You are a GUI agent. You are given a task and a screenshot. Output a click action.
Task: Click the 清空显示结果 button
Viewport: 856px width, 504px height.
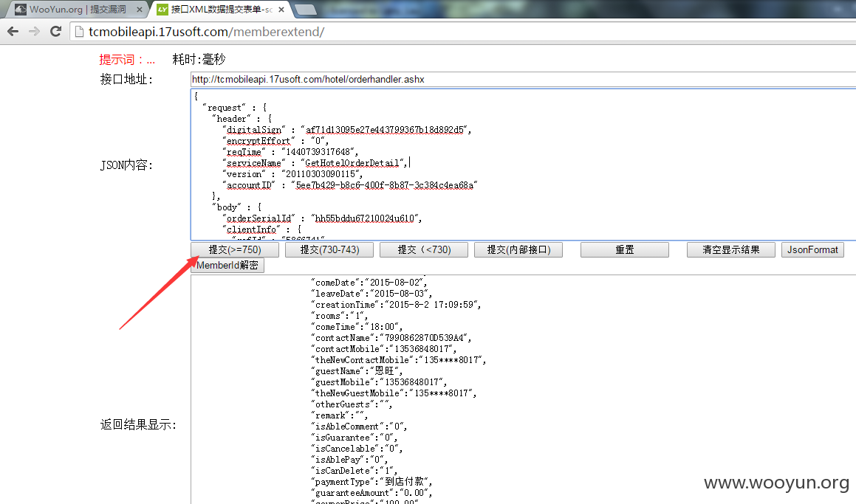(x=731, y=250)
